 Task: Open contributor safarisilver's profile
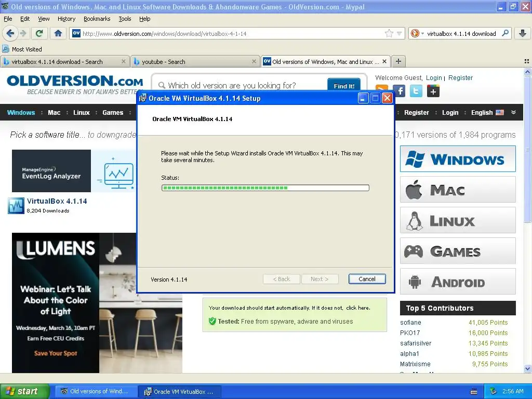[x=416, y=343]
